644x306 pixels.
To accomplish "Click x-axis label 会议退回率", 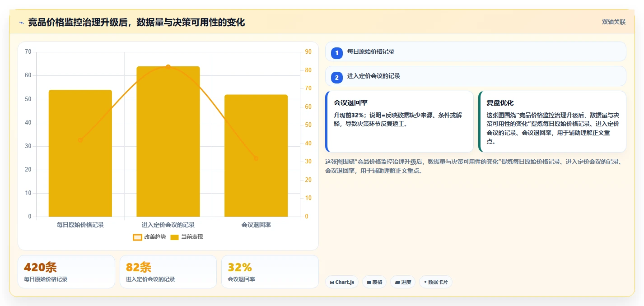I will point(256,224).
